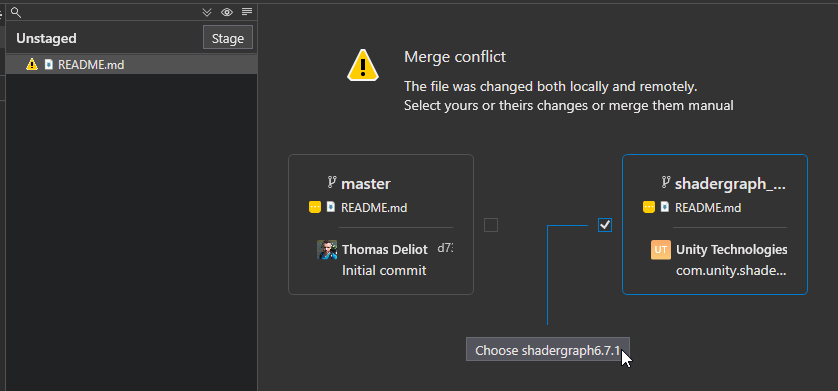Screen dimensions: 838x391
Task: Click the yellow modified badge in shadergraph card
Action: click(x=649, y=207)
